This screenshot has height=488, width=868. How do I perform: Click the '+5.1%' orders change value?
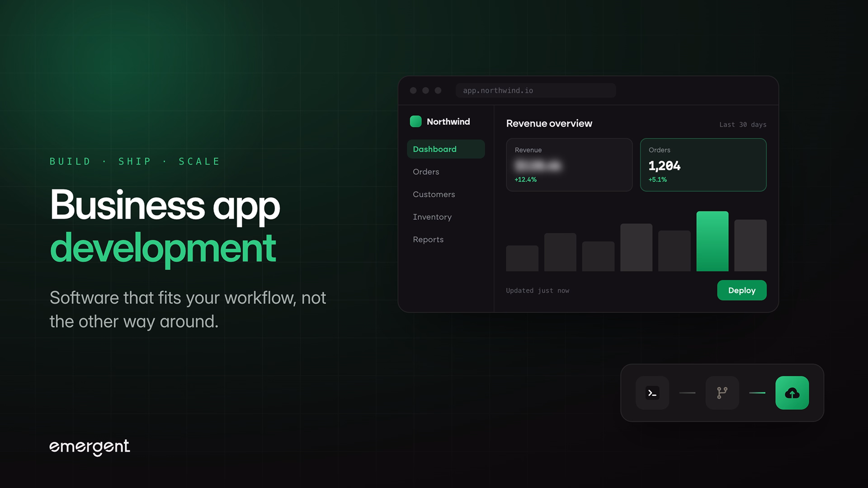coord(657,179)
